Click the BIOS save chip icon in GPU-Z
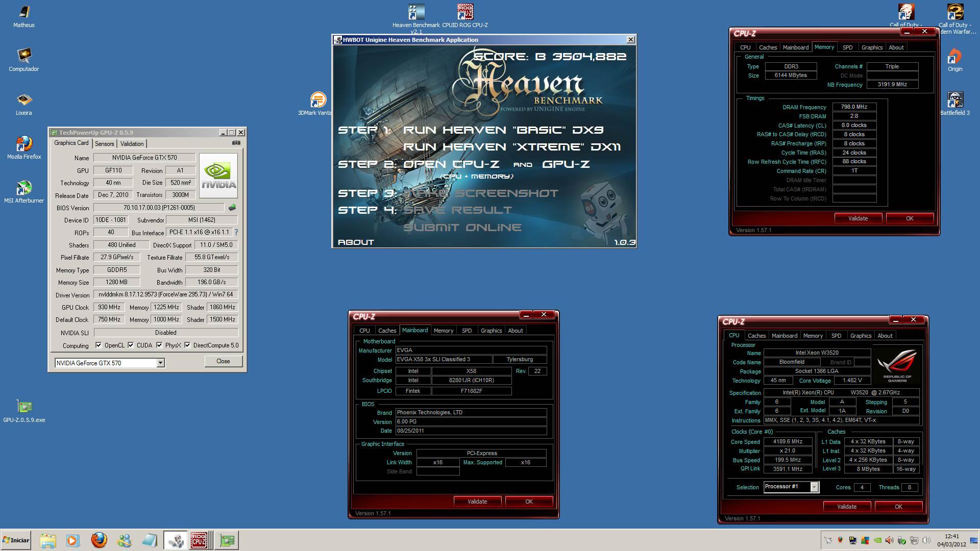980x551 pixels. coord(232,208)
